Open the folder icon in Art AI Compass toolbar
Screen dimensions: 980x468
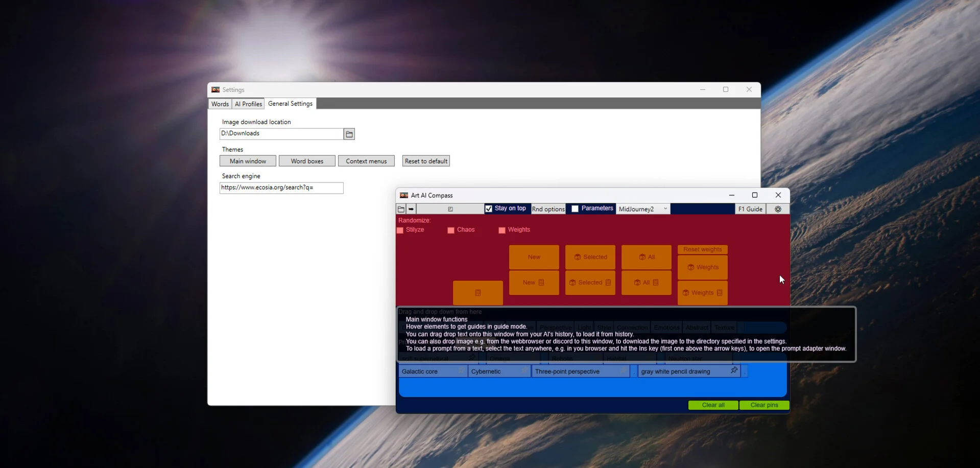pyautogui.click(x=401, y=209)
